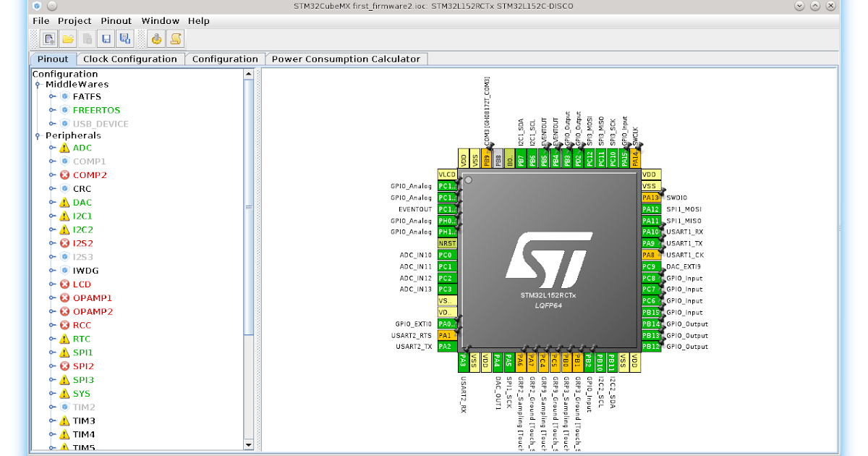Open an existing project via folder icon

click(x=67, y=39)
